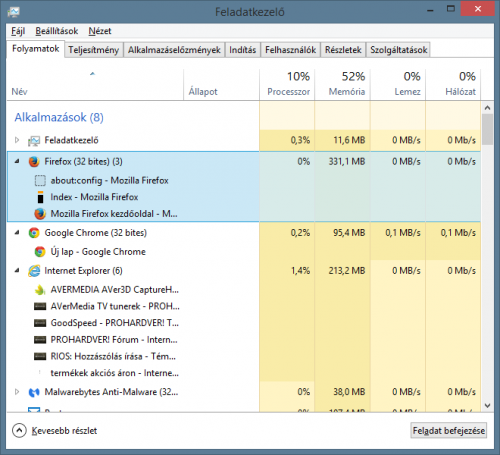500x455 pixels.
Task: Click Malwarebytes memory value 38,0 MB
Action: point(349,392)
